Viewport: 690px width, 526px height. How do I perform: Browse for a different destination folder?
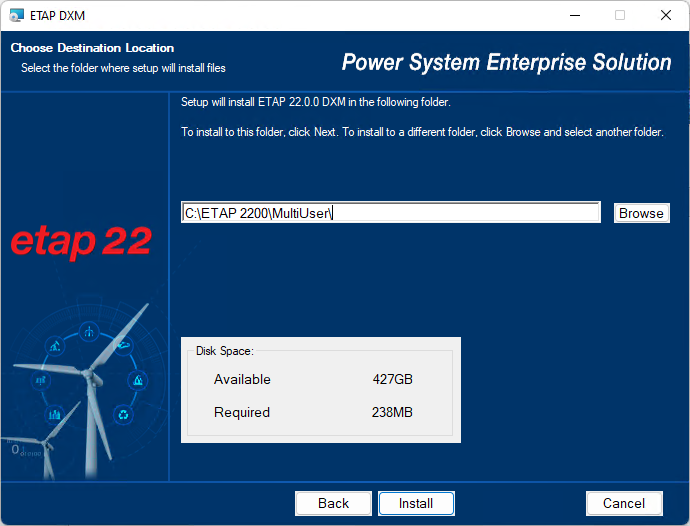[642, 213]
